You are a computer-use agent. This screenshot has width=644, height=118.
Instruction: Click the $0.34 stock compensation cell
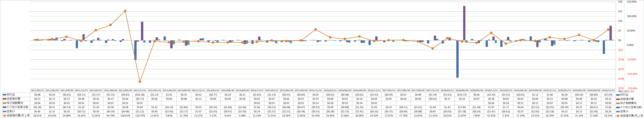tap(359, 103)
